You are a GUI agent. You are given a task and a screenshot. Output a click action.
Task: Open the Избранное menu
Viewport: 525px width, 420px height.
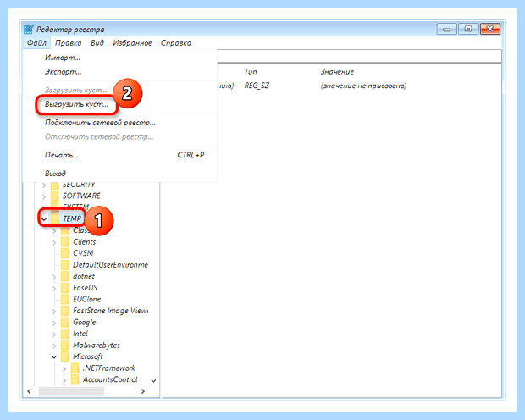[x=132, y=43]
